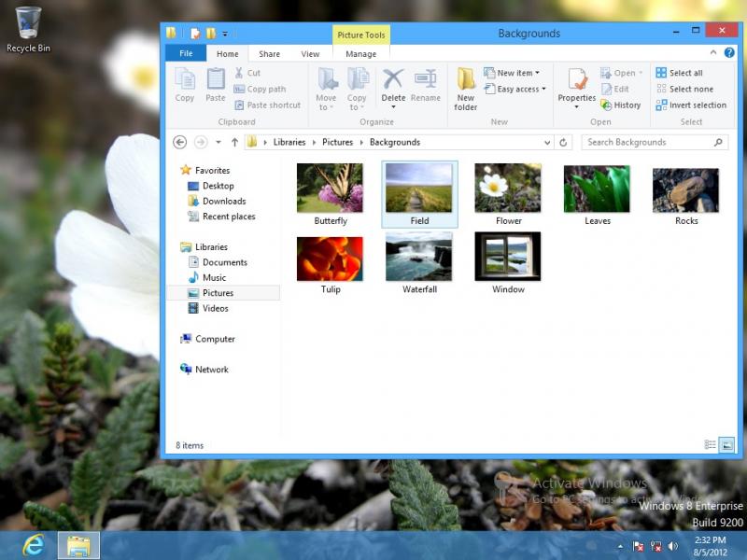Image resolution: width=747 pixels, height=560 pixels.
Task: Select Computer in navigation pane
Action: tap(207, 339)
